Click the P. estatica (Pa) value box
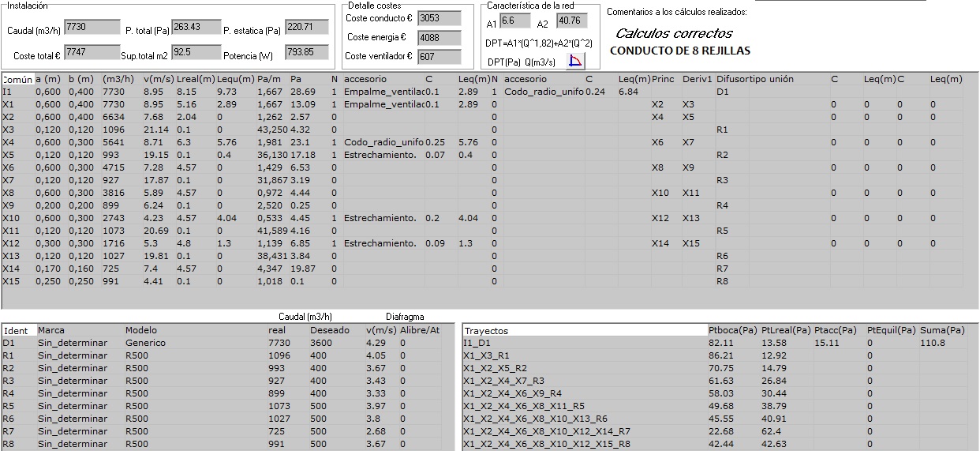 coord(306,28)
